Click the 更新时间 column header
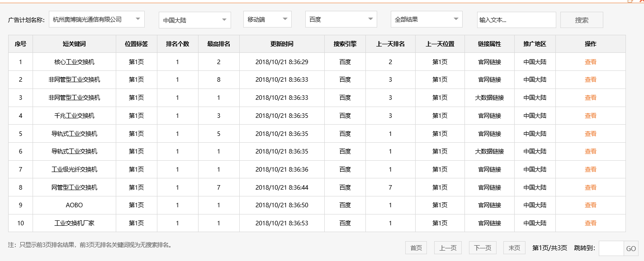 click(281, 43)
